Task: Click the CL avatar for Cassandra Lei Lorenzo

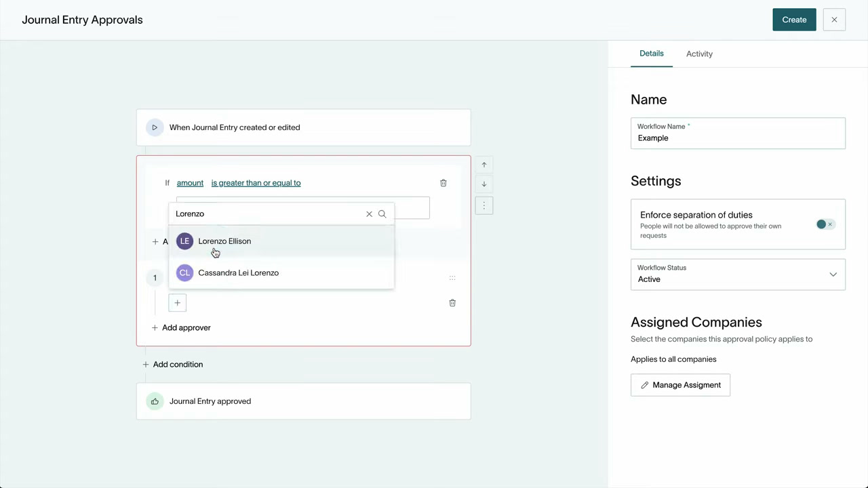Action: (x=184, y=272)
